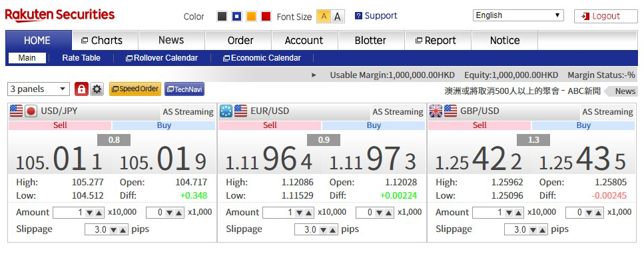Click the GBP/USD British flag icon
Viewport: 644px width, 254px height.
(x=436, y=111)
